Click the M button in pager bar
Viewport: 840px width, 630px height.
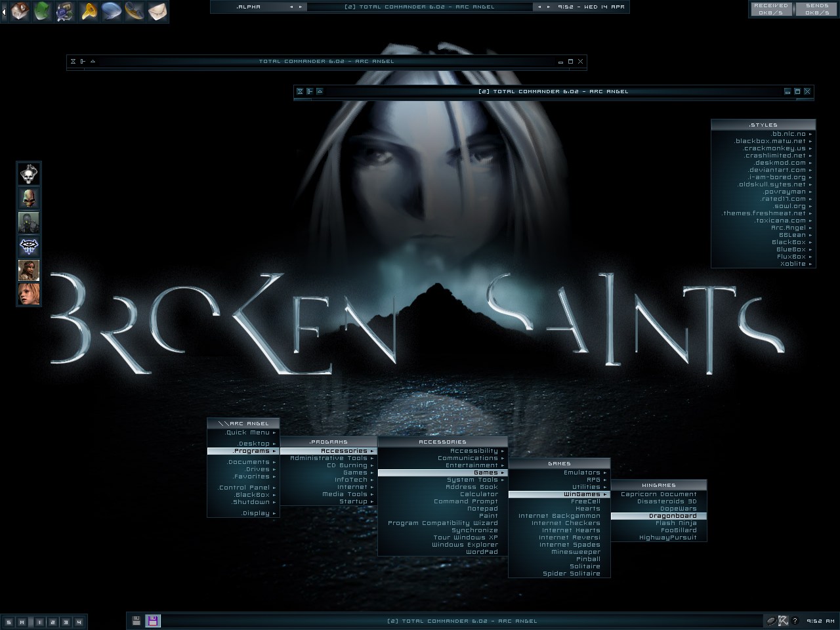22,622
